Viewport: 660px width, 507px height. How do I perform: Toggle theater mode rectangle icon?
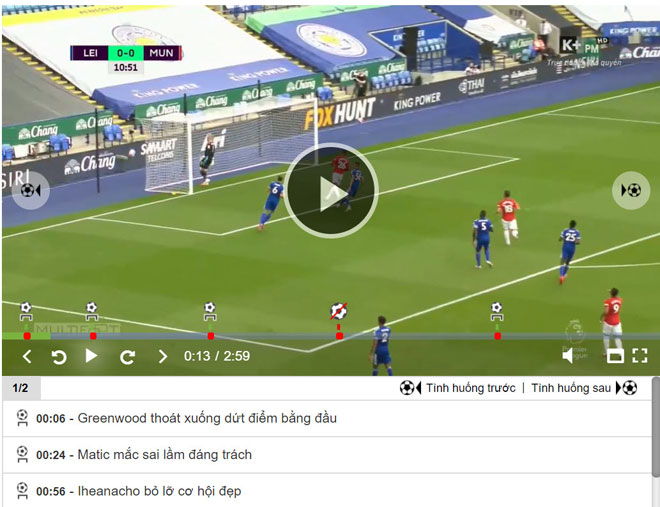615,356
